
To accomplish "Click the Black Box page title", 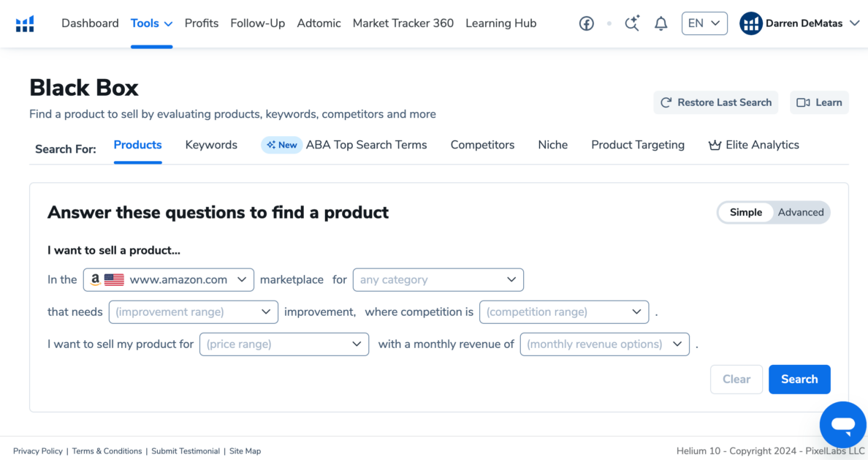I will tap(84, 88).
